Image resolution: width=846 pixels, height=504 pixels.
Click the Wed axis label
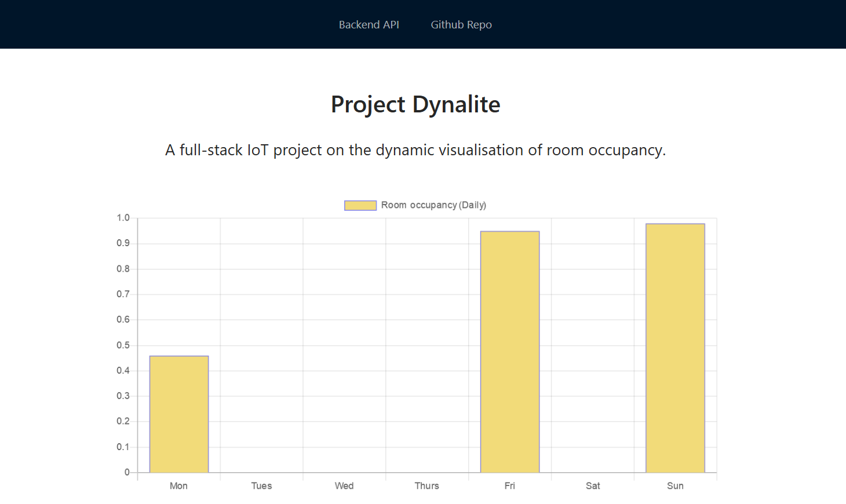344,485
